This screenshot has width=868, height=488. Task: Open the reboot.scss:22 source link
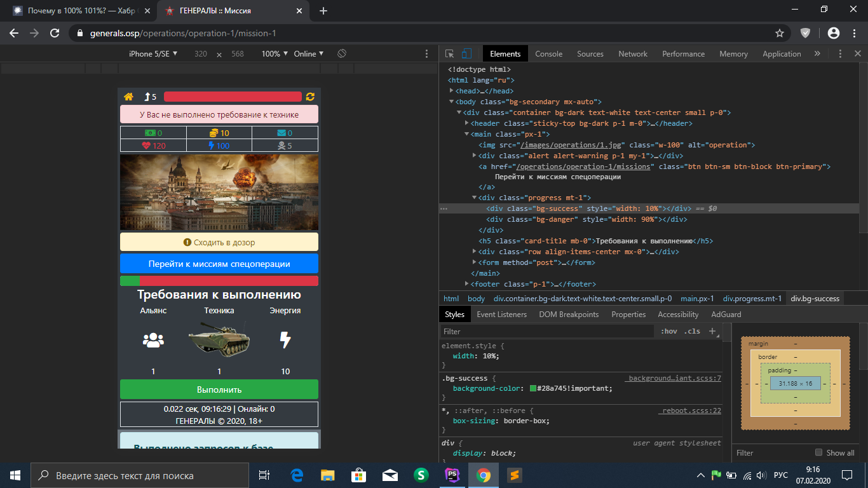[691, 410]
